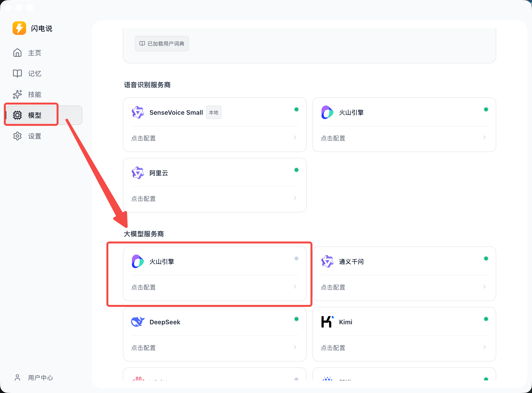
Task: Click the 语音识别服务商 heading
Action: 147,85
